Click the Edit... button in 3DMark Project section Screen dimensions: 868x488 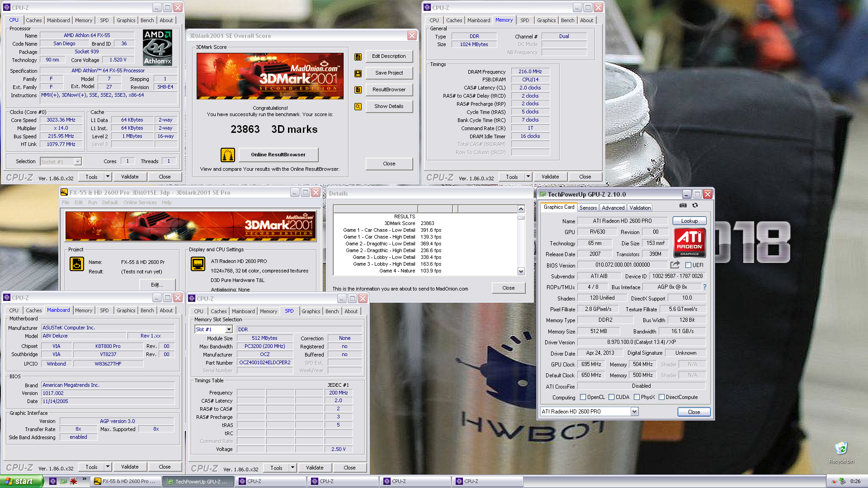tap(157, 285)
